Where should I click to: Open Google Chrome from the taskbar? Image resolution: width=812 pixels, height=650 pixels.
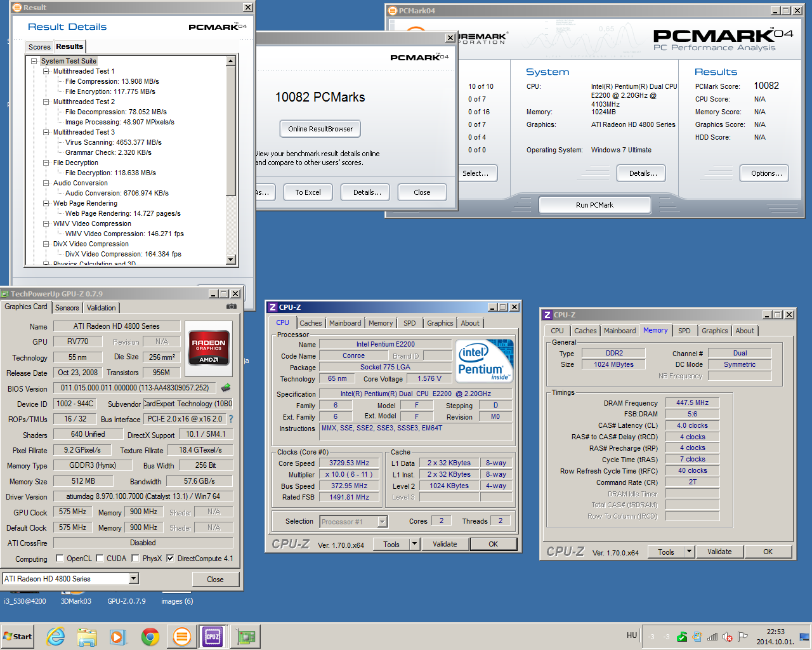tap(150, 637)
